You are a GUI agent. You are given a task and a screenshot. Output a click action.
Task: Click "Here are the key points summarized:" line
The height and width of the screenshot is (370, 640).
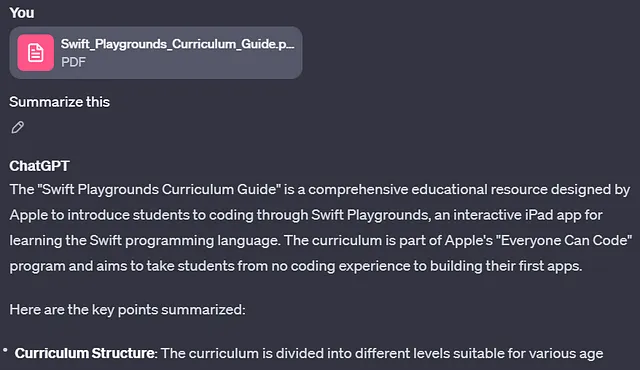click(x=127, y=310)
